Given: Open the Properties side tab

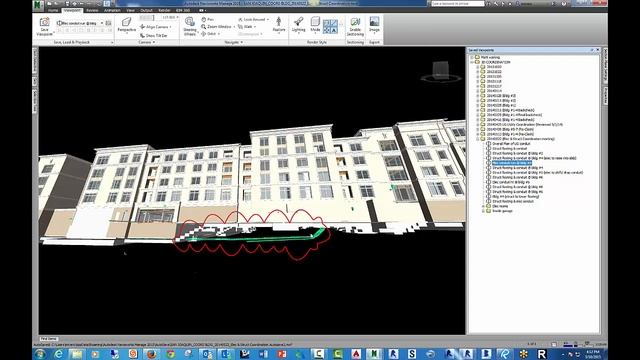Looking at the screenshot, I should pyautogui.click(x=605, y=96).
